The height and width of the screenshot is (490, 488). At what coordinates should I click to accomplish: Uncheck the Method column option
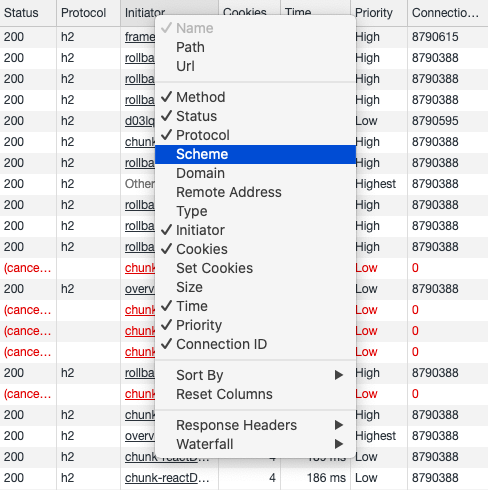(x=255, y=97)
